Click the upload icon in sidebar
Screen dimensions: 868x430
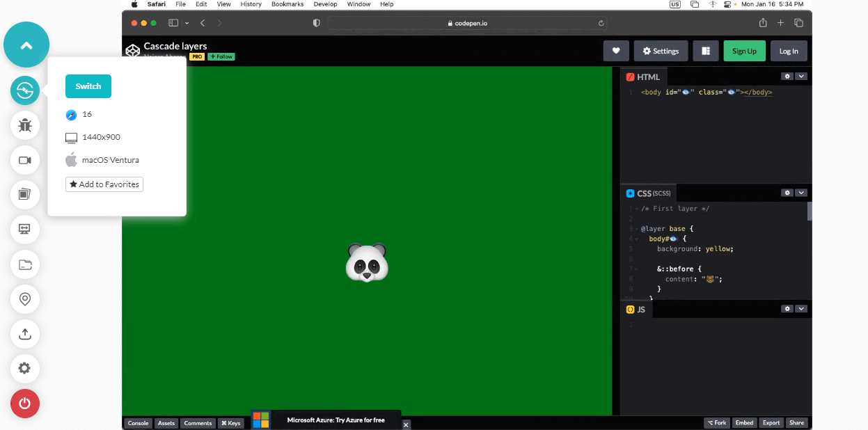[25, 333]
